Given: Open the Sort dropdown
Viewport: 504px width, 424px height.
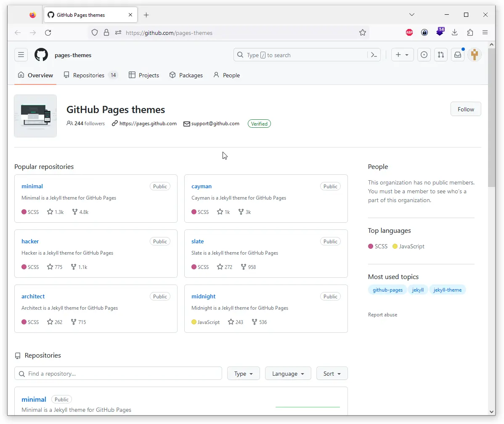Looking at the screenshot, I should click(x=332, y=374).
